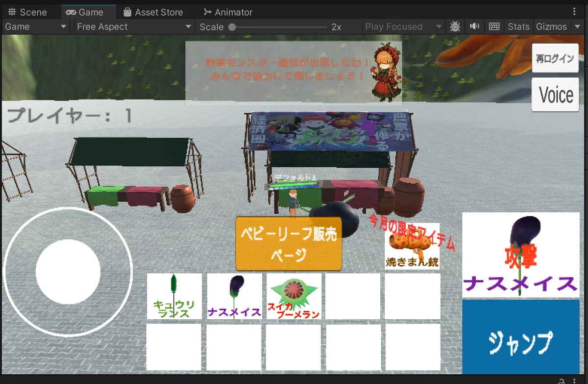Select the ナスメイス inventory slot
Viewport: 588px width, 384px height.
234,296
